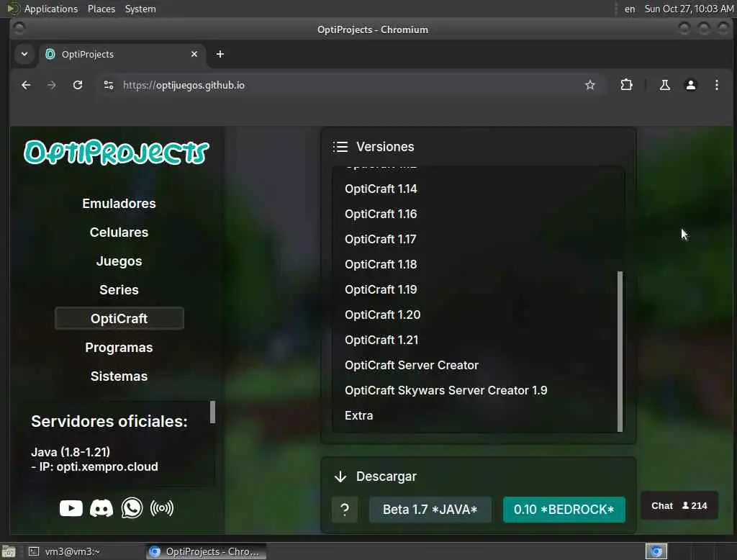Download 0.10 *BEDROCK* version

564,510
